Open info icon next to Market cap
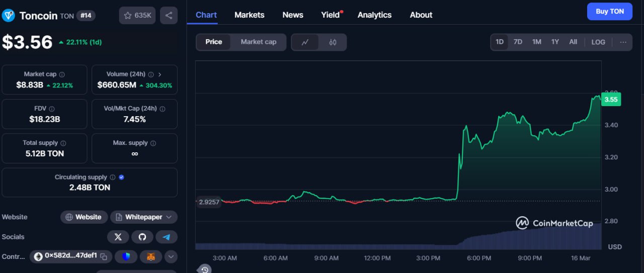Image resolution: width=644 pixels, height=273 pixels. click(62, 74)
